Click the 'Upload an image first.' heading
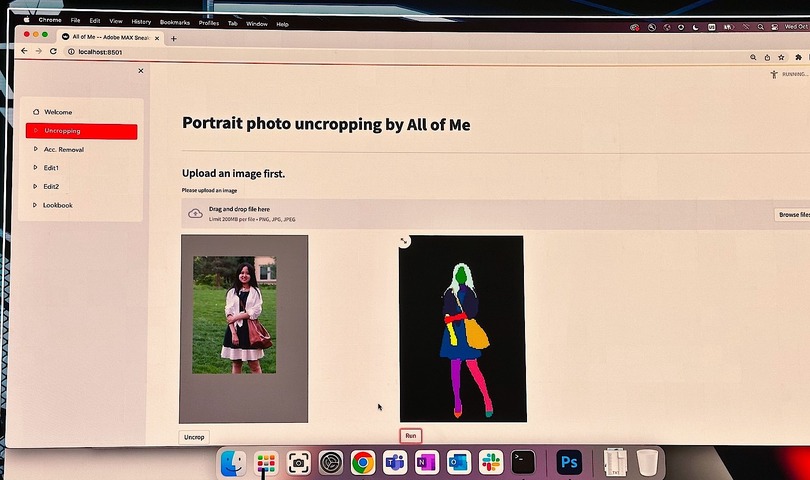Image resolution: width=810 pixels, height=480 pixels. click(233, 174)
